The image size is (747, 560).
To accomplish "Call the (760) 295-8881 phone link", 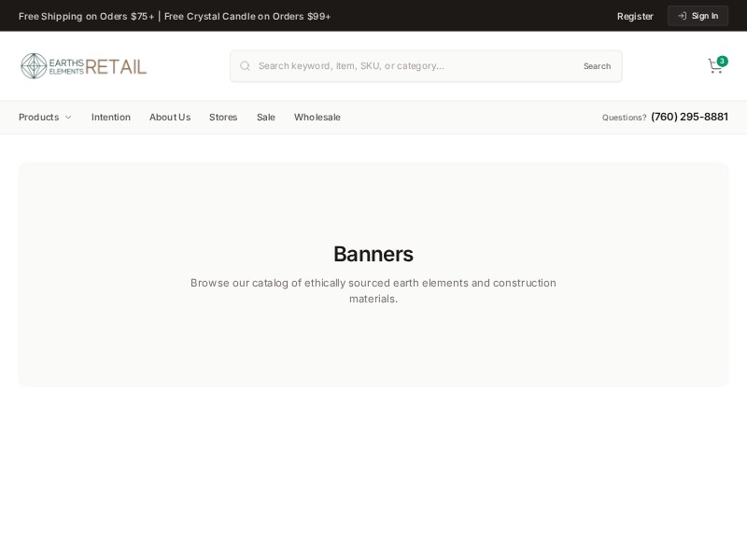I will point(689,118).
